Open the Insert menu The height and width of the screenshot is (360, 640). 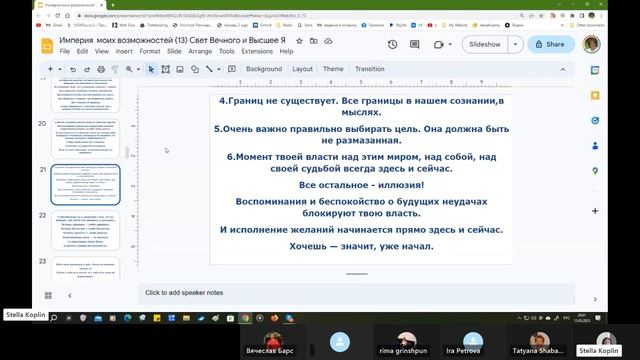click(124, 51)
